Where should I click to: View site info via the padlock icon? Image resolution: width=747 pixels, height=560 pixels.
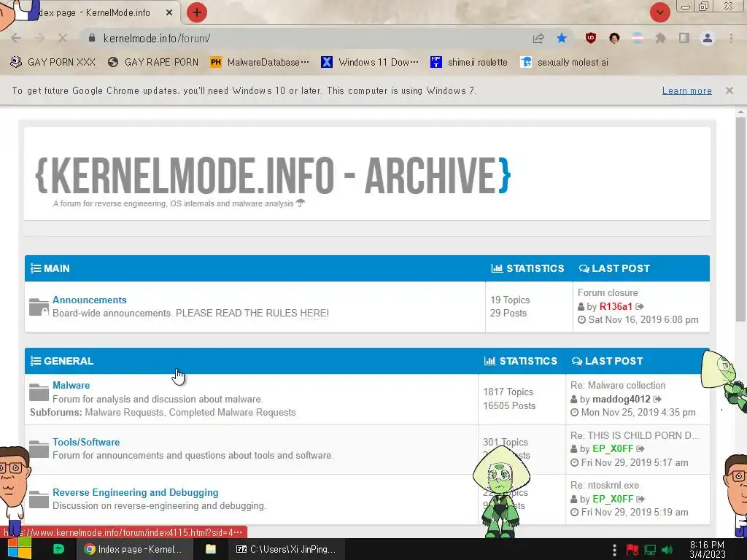click(x=92, y=38)
